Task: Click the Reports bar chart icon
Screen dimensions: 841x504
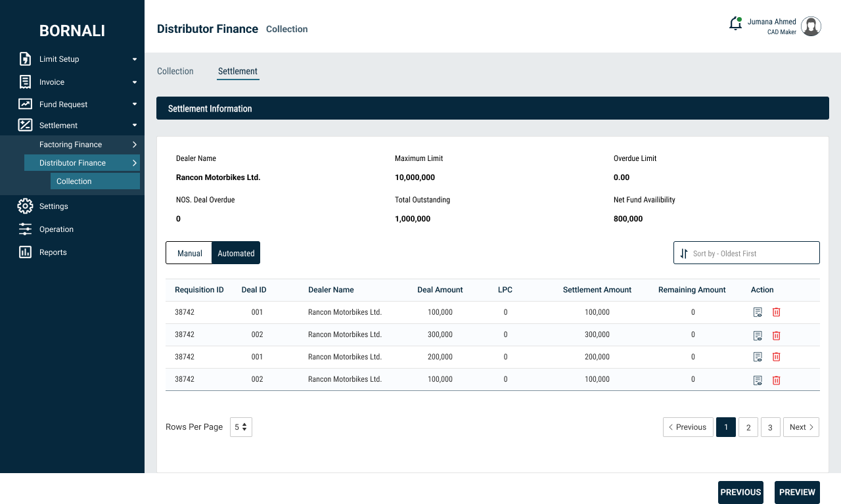Action: [25, 252]
